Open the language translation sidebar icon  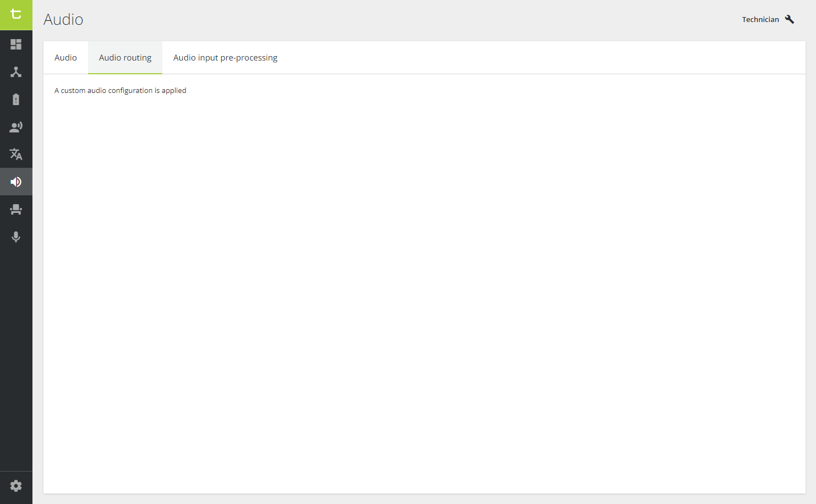point(16,154)
